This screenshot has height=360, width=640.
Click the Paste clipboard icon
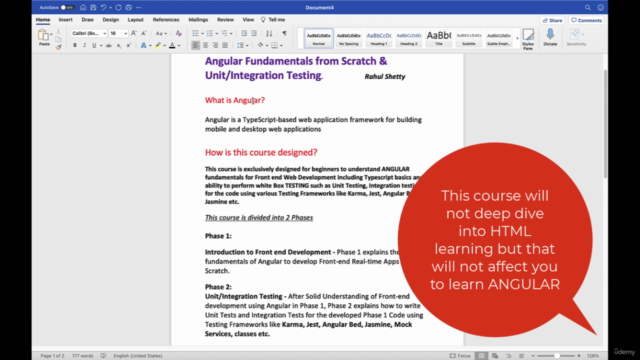point(43,35)
